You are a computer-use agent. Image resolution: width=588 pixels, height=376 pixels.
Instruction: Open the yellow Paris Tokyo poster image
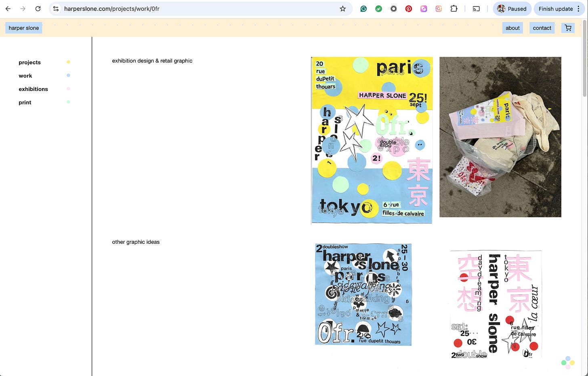tap(372, 140)
